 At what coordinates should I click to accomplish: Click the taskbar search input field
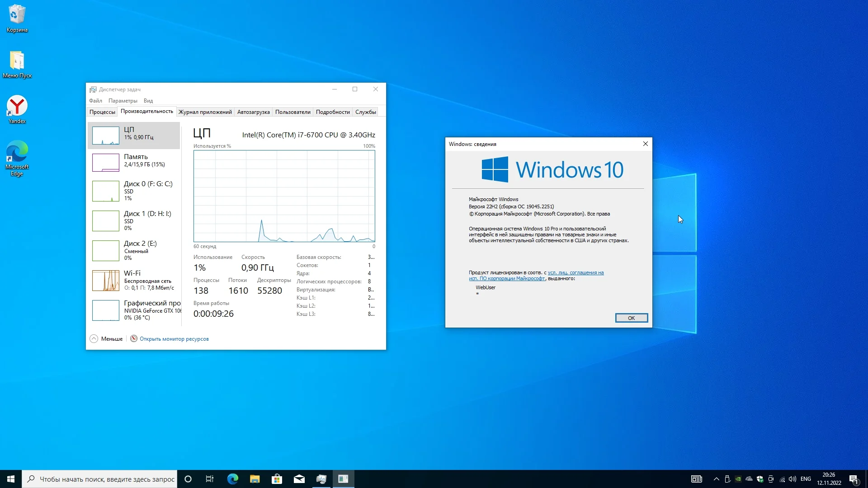[x=106, y=479]
